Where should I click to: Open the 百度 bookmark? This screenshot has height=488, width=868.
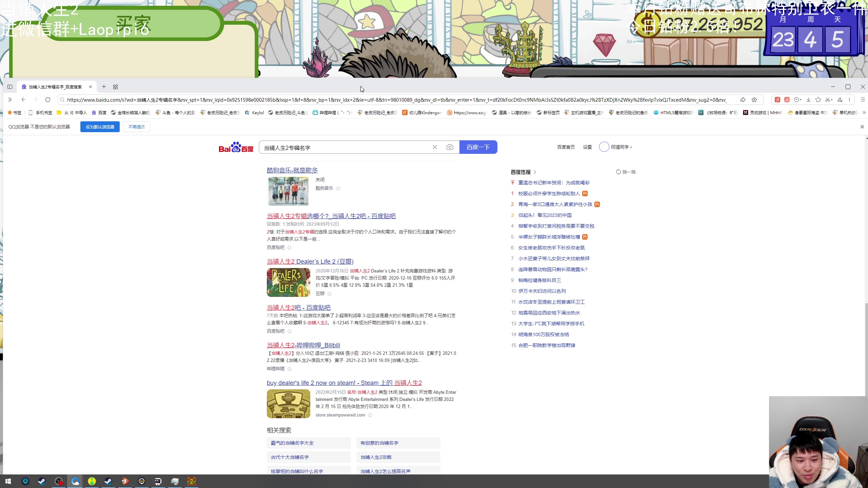click(99, 113)
